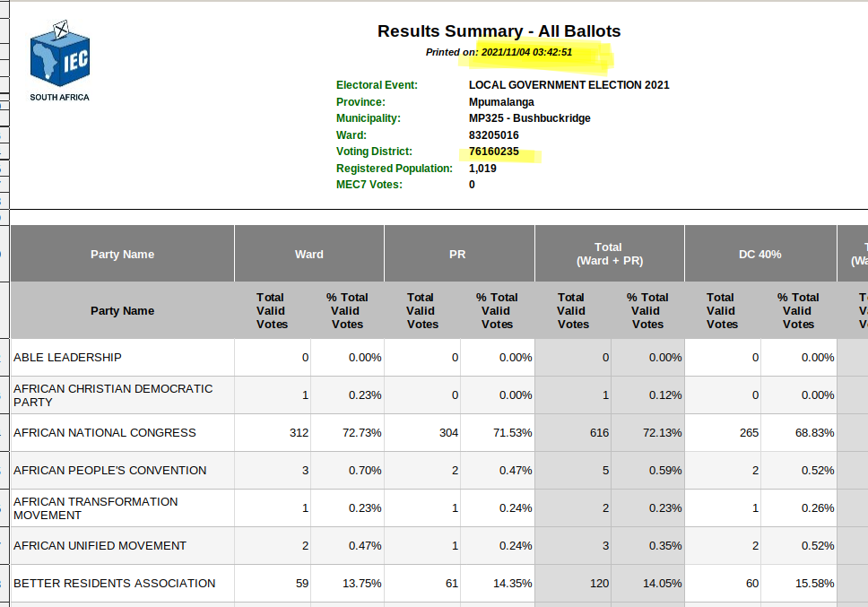Click 'Party Name' in dark header row
The image size is (868, 607).
tap(122, 254)
